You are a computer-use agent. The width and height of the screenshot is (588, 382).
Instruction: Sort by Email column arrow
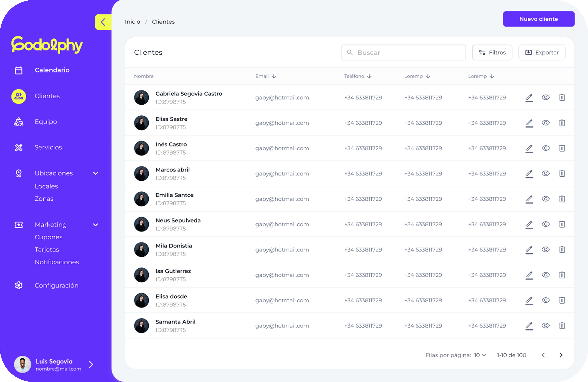[274, 76]
